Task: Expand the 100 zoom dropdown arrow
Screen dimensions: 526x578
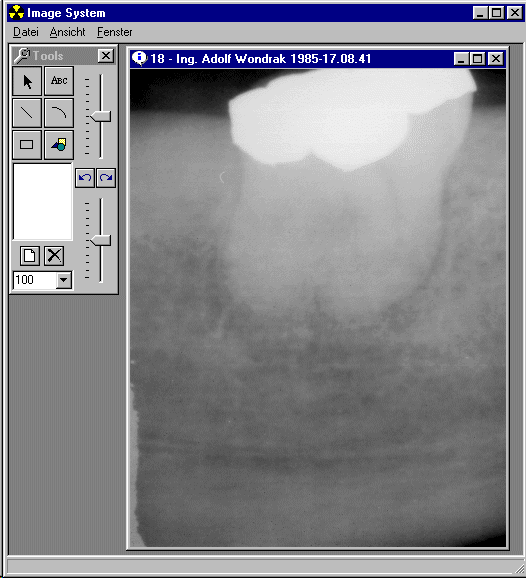Action: pos(63,280)
